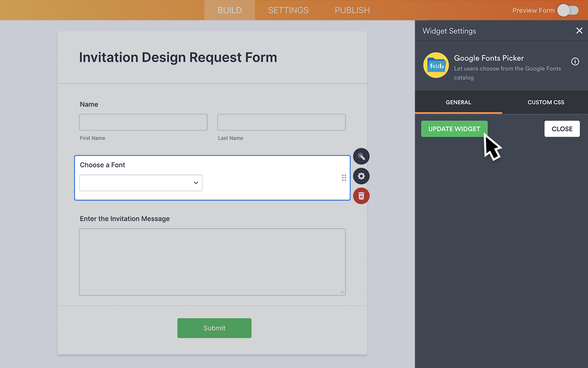This screenshot has width=588, height=368.
Task: Close the Widget Settings panel with X
Action: pos(579,31)
